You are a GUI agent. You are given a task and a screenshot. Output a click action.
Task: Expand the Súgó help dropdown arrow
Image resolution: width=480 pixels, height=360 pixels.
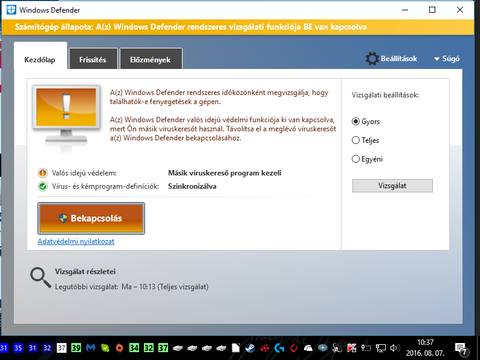(437, 59)
